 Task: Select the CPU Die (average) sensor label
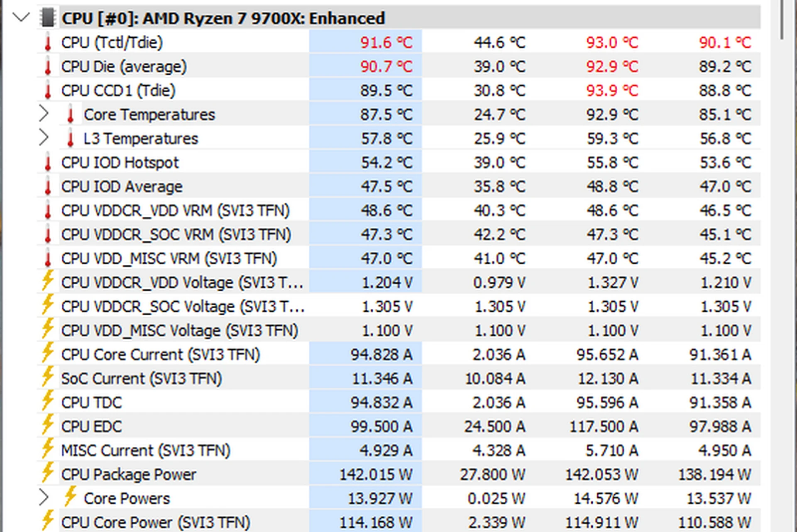124,67
